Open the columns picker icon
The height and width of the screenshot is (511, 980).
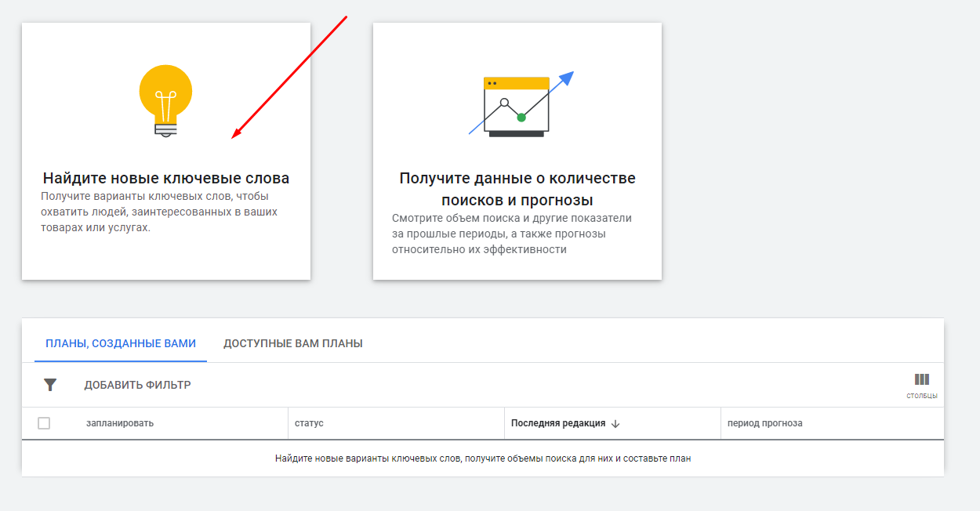tap(921, 379)
